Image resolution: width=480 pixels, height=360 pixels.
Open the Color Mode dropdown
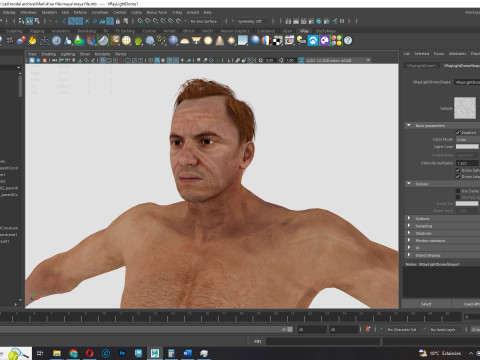tap(467, 140)
